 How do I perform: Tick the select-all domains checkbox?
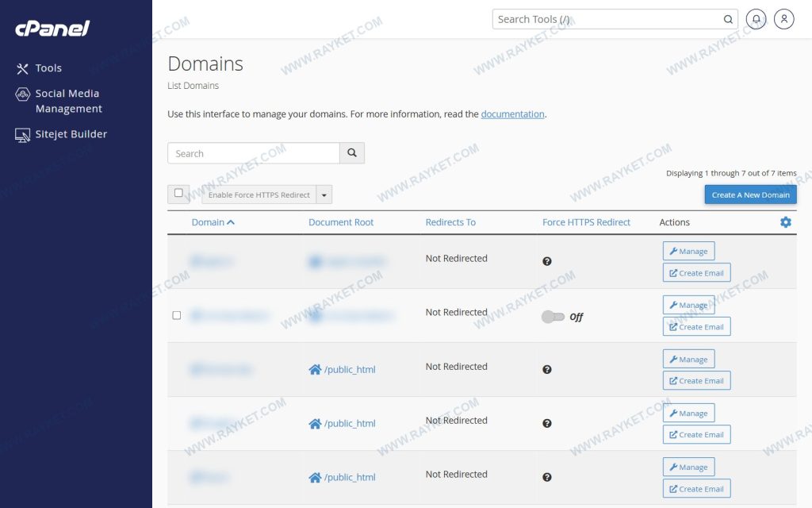[178, 193]
